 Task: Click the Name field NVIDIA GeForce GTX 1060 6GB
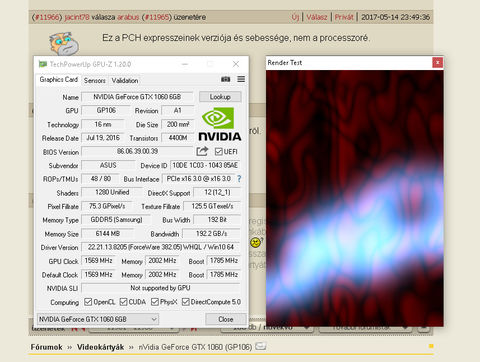tap(137, 97)
